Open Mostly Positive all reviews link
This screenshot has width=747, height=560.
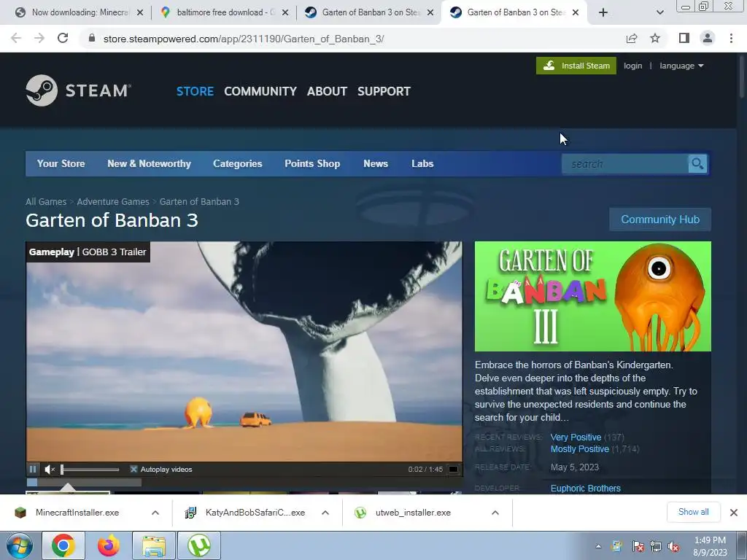coord(580,449)
